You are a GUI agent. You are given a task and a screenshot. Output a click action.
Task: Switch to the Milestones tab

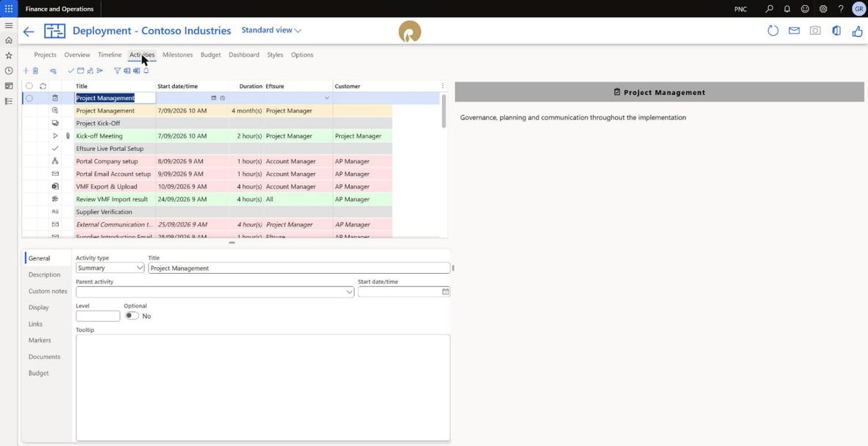(x=178, y=55)
